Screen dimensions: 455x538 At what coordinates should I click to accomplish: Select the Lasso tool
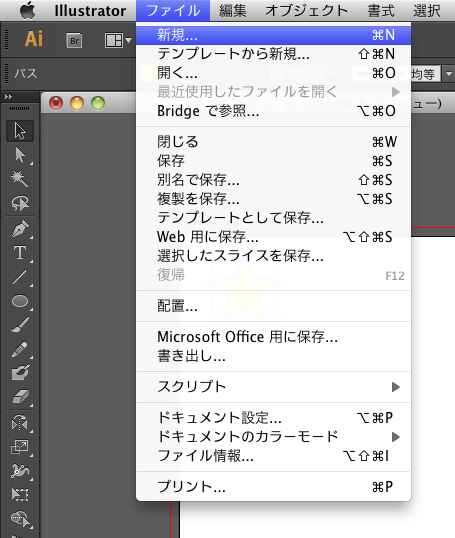(x=20, y=203)
